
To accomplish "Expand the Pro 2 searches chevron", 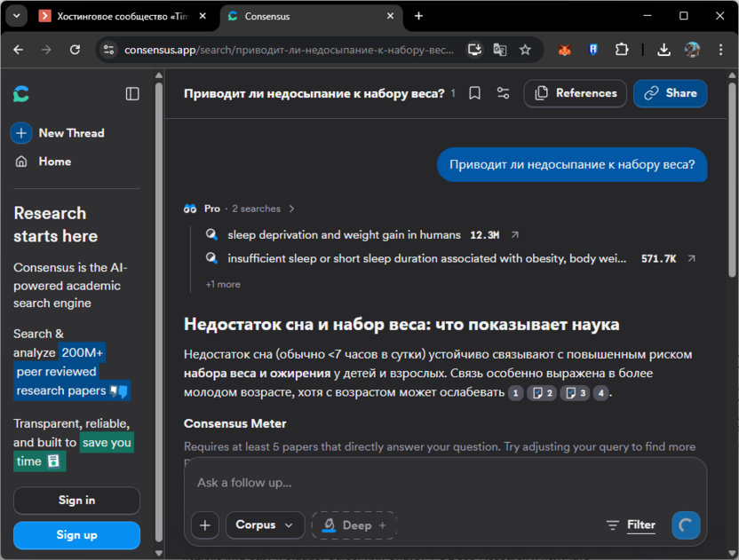I will pyautogui.click(x=291, y=209).
